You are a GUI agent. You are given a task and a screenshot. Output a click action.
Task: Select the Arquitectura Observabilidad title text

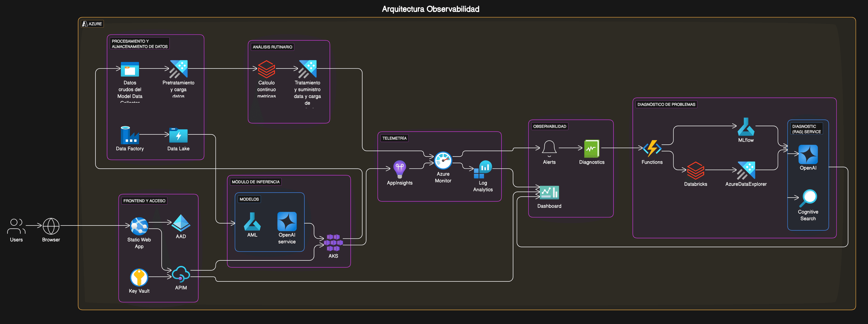pos(430,9)
